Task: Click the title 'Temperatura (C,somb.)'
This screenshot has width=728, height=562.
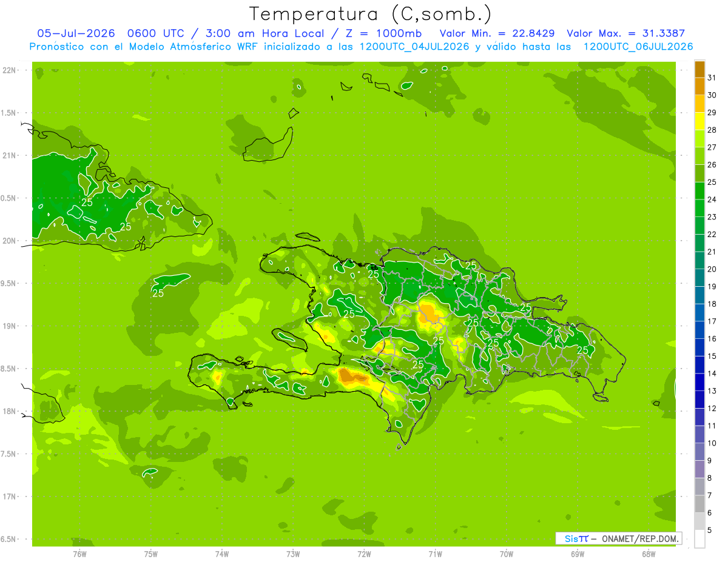Action: tap(370, 13)
